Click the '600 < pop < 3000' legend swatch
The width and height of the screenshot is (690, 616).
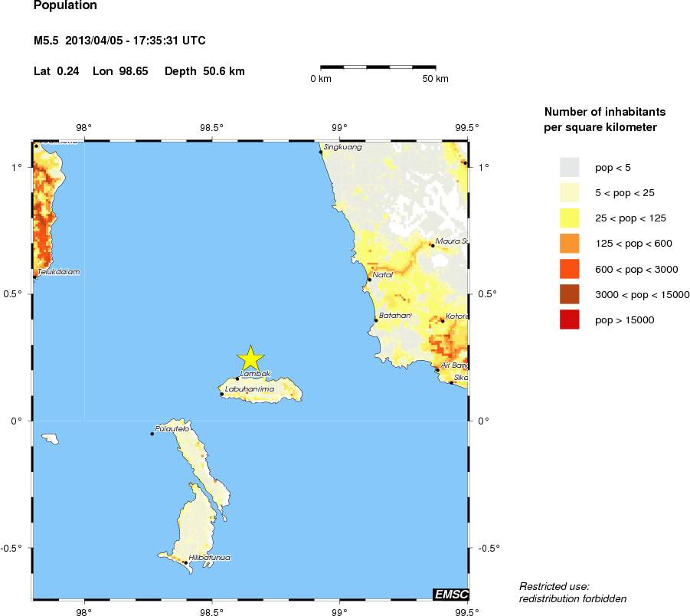tap(570, 269)
